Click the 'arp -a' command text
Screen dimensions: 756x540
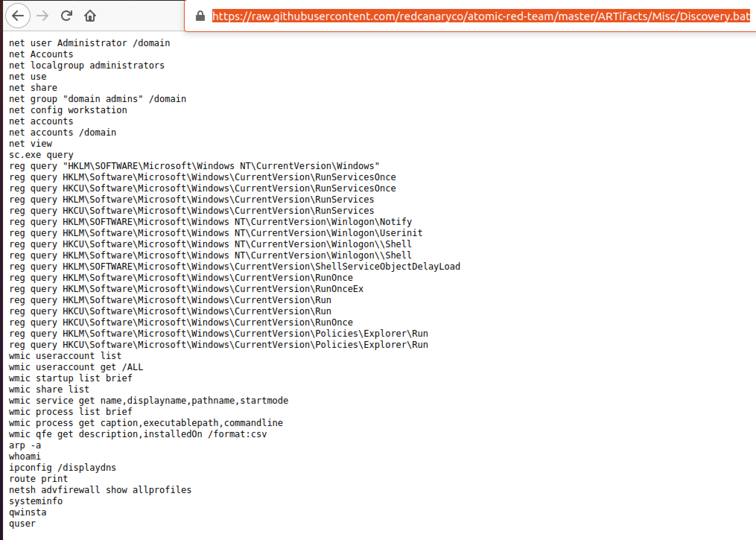[25, 445]
